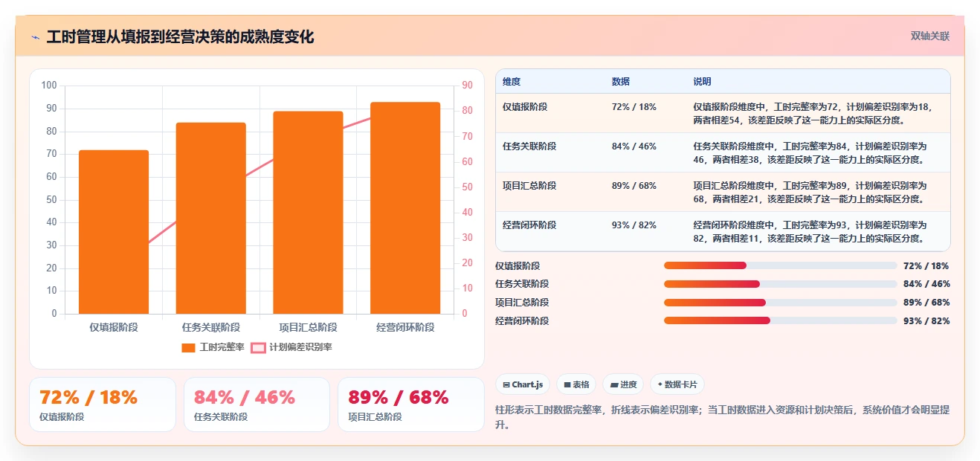Click the 说明 column header
This screenshot has height=461, width=980.
(x=703, y=82)
